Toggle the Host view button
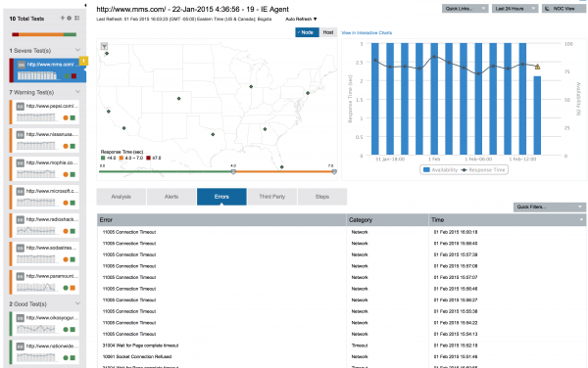This screenshot has height=368, width=588. (x=328, y=32)
